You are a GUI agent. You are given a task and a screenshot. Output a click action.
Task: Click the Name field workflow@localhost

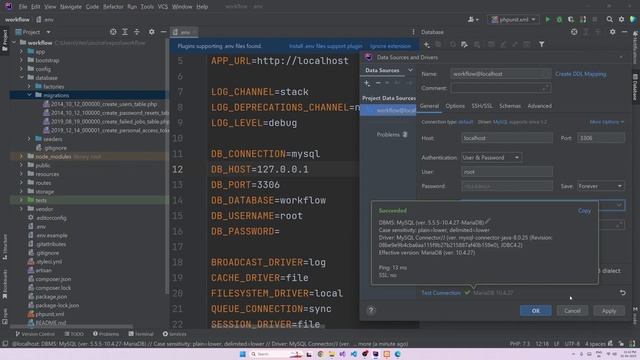[x=500, y=74]
